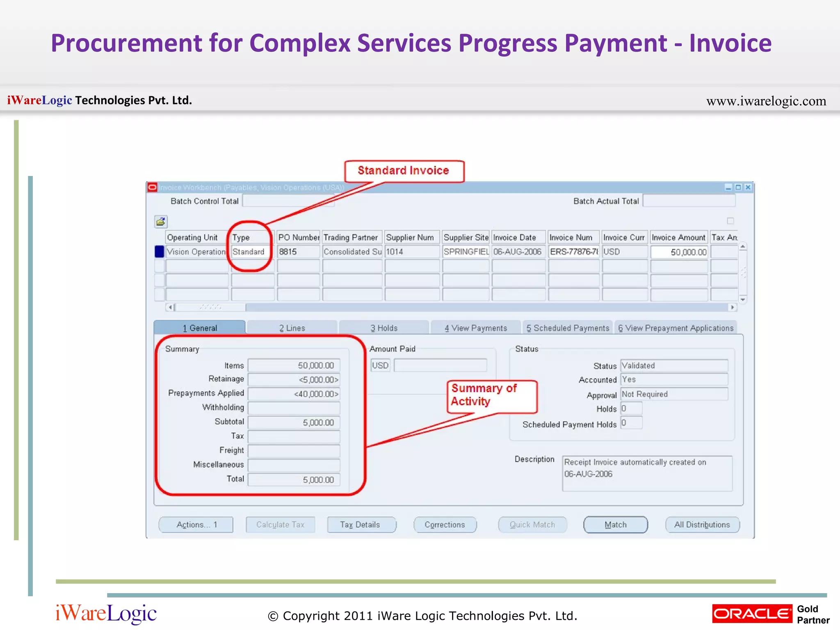Click the empty Amount Paid value field
The height and width of the screenshot is (630, 840).
(441, 365)
